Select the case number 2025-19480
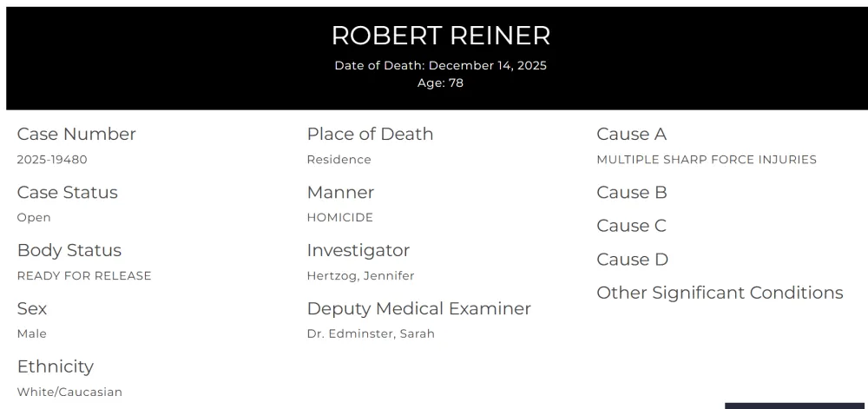 [52, 160]
